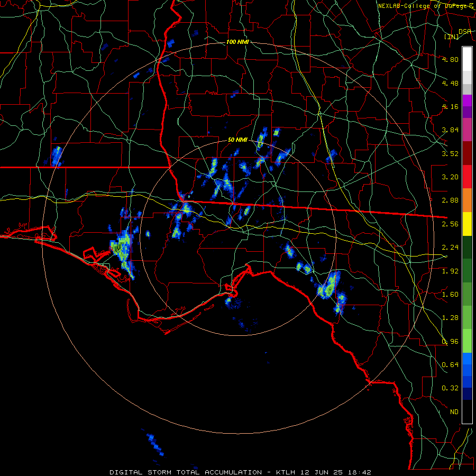Click the 2.88 scale value
This screenshot has width=476, height=476.
pyautogui.click(x=450, y=200)
